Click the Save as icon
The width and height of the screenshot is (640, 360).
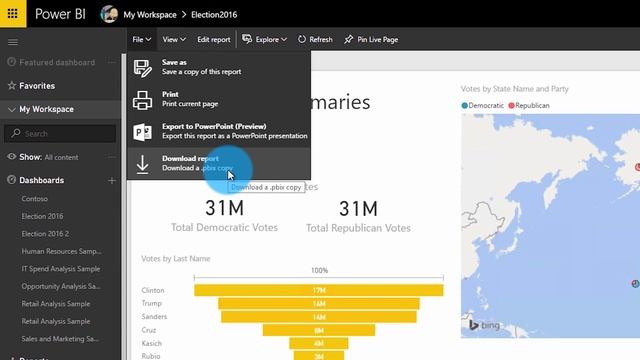coord(142,68)
